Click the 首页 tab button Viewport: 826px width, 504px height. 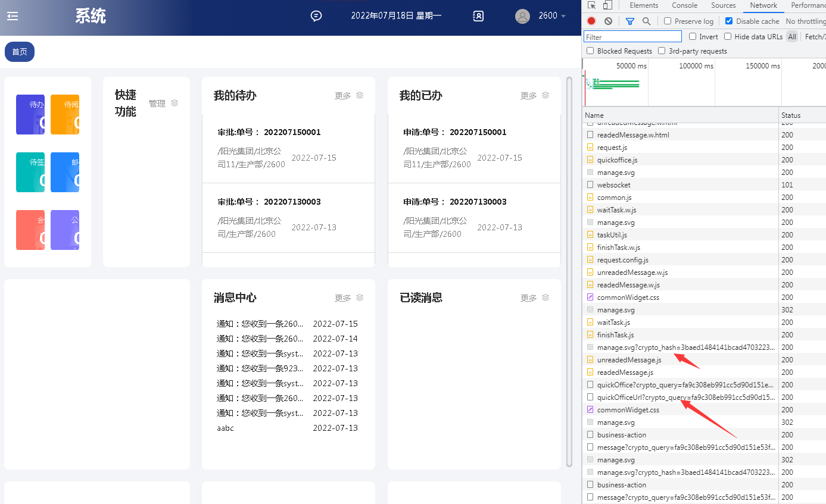click(x=20, y=52)
